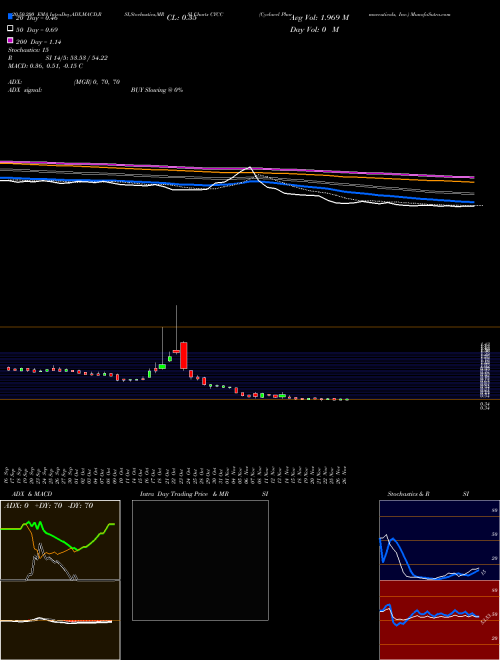Click the 'BUY Slowing @ 0%' signal text
Image resolution: width=500 pixels, height=660 pixels.
(x=157, y=90)
